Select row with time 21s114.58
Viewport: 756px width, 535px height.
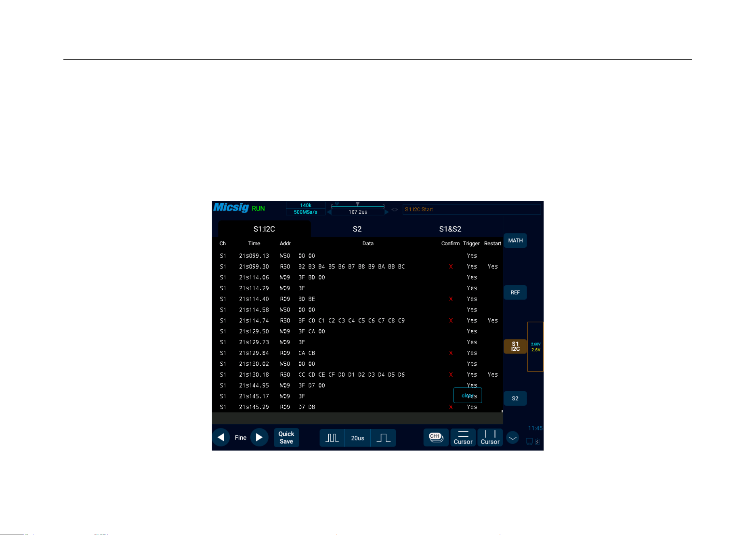pos(357,310)
